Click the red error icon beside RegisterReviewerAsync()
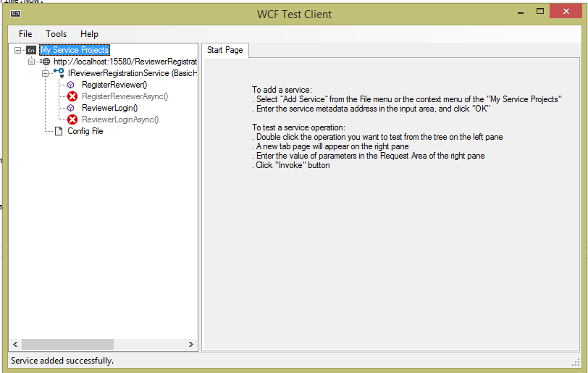The image size is (588, 373). [72, 96]
